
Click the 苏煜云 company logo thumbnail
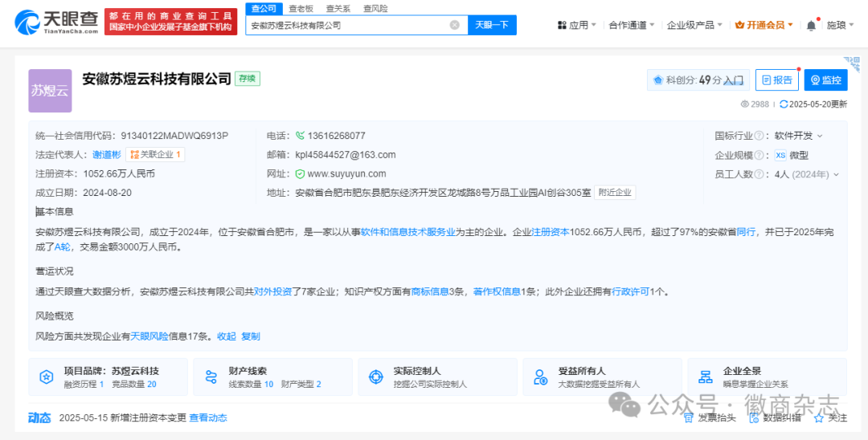click(x=51, y=91)
